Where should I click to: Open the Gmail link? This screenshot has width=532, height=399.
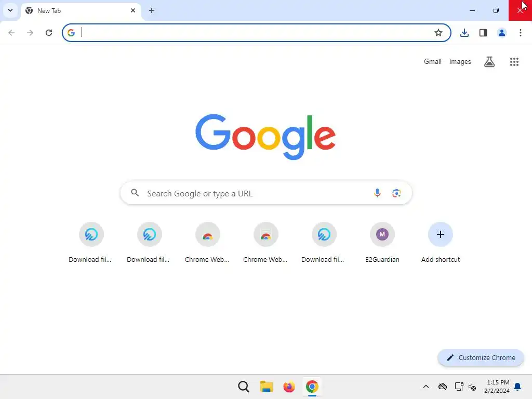[x=433, y=62]
